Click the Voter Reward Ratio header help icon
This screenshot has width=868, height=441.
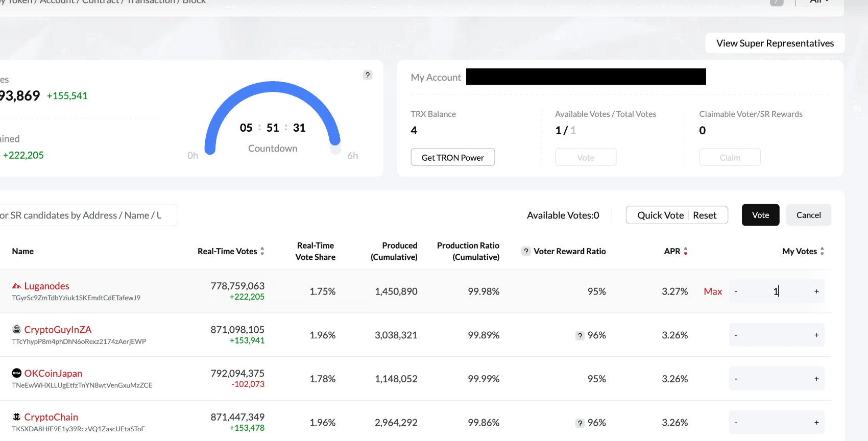[x=526, y=251]
